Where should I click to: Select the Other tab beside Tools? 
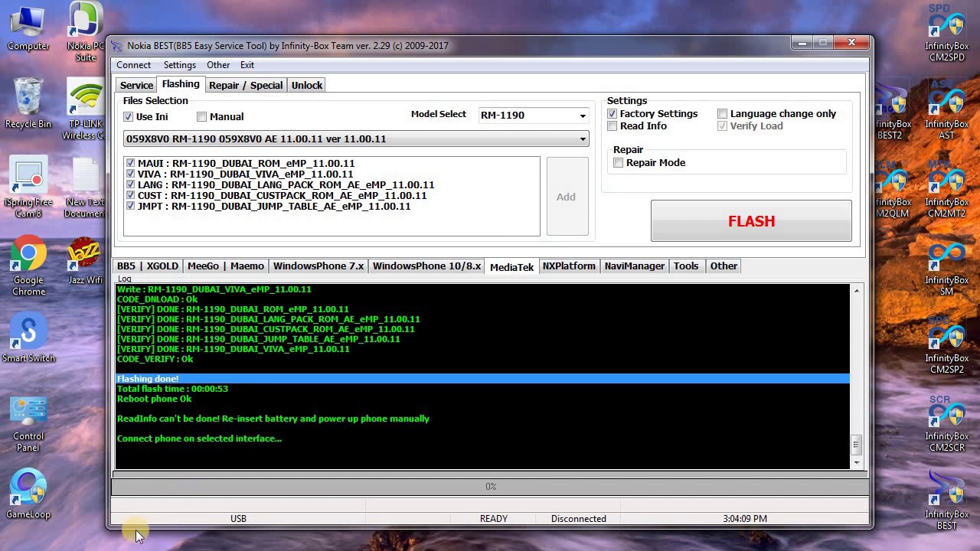(x=724, y=266)
